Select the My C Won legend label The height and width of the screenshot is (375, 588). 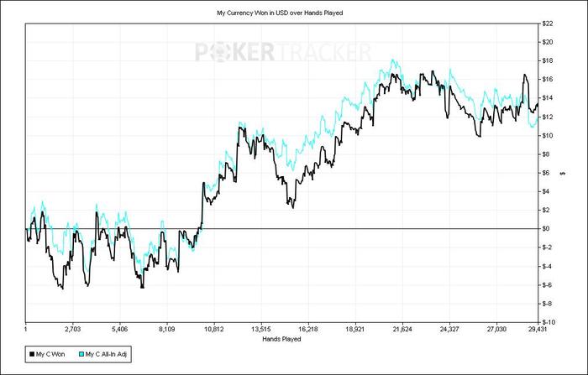[50, 354]
